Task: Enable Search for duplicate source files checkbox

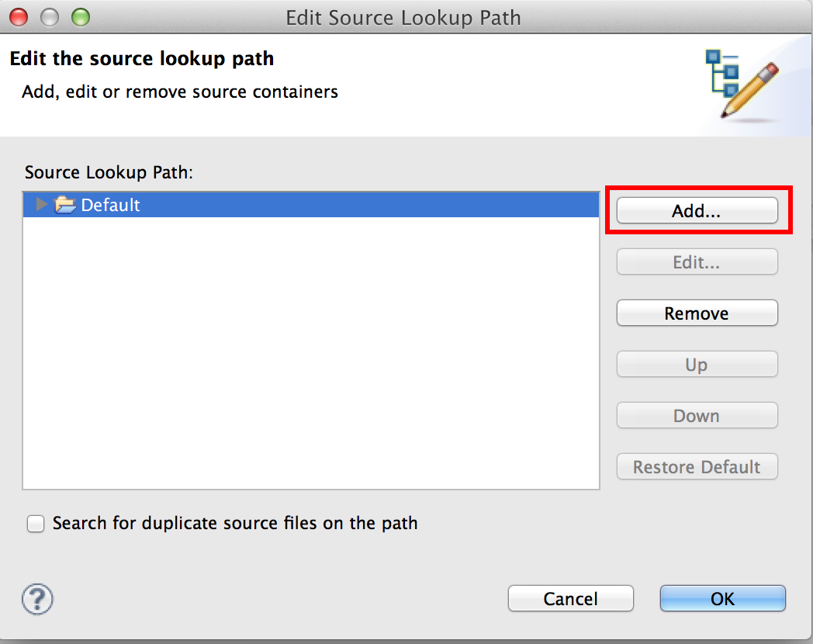Action: tap(36, 523)
